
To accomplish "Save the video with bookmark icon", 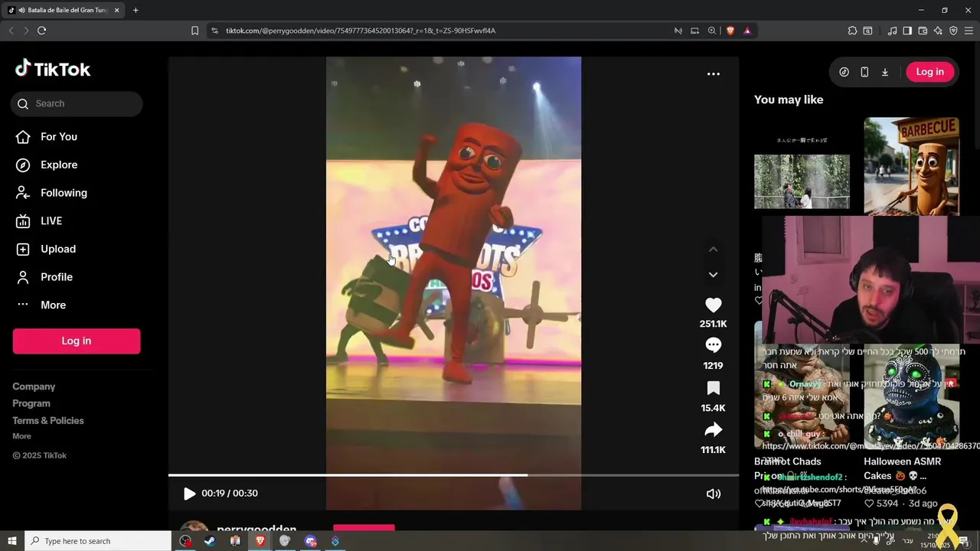I will click(x=713, y=388).
